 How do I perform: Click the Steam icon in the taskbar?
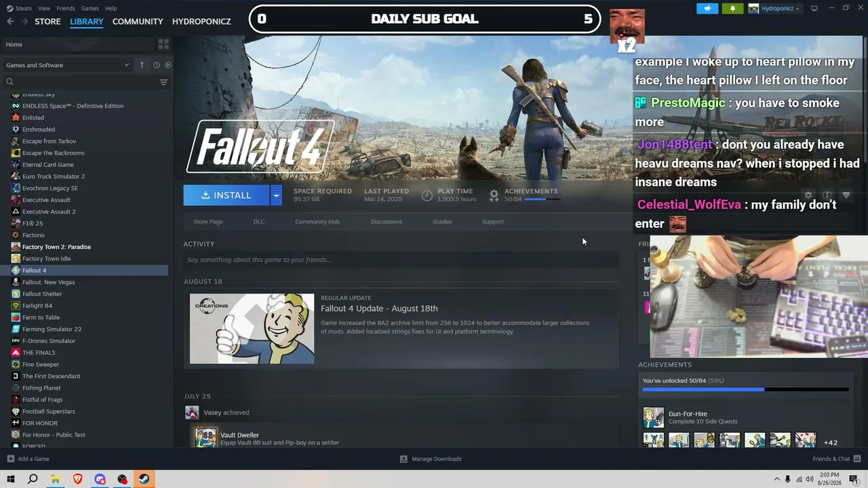144,479
